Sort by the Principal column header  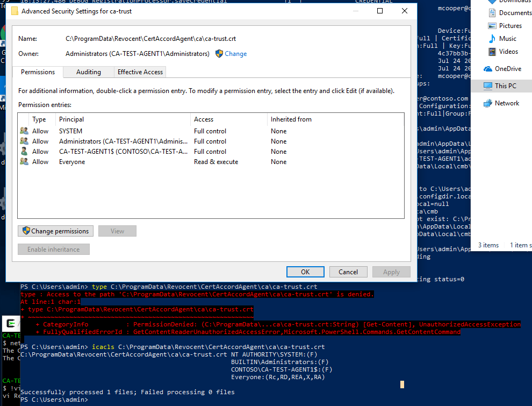(x=70, y=119)
